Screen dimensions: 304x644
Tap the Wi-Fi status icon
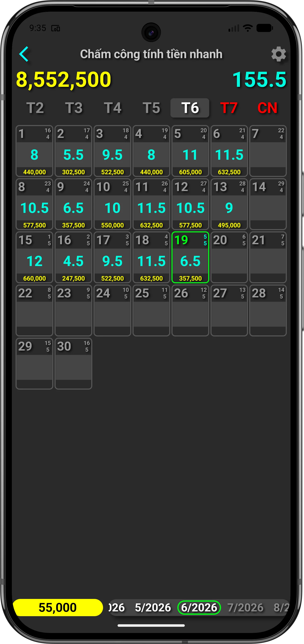coord(248,28)
